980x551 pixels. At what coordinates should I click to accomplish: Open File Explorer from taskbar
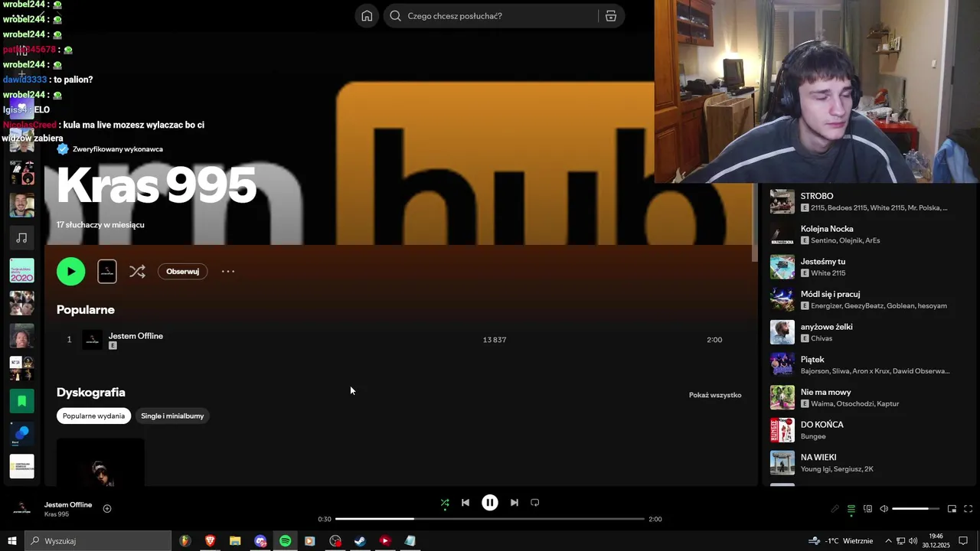(x=235, y=541)
